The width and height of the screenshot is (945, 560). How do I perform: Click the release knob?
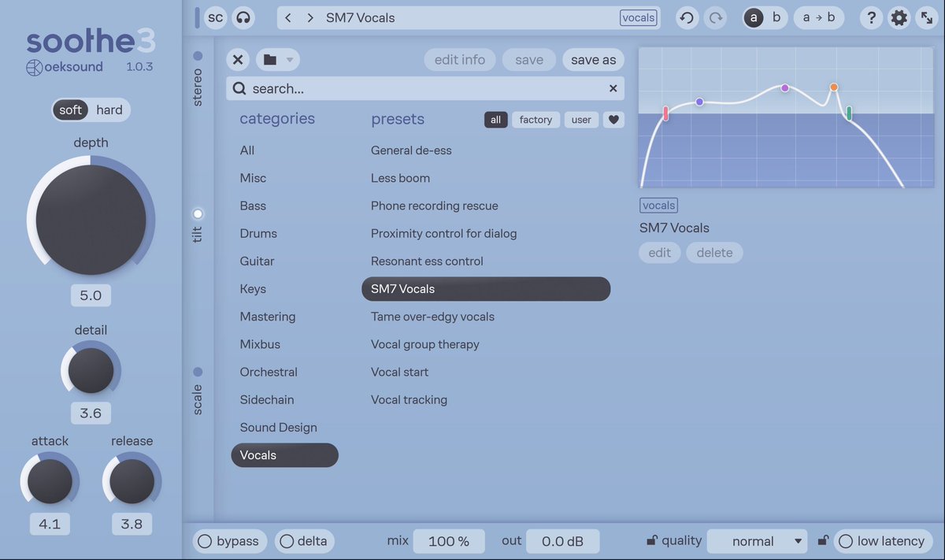tap(132, 481)
